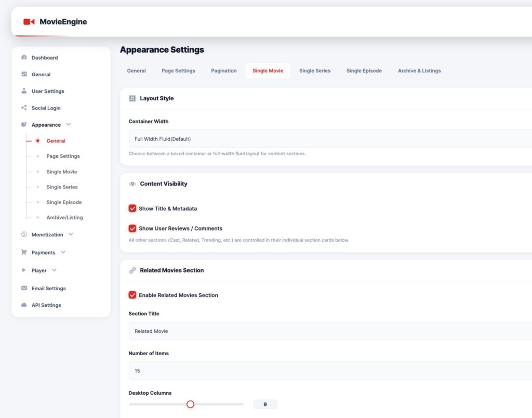Click the User Settings person icon
This screenshot has width=532, height=418.
[x=24, y=91]
